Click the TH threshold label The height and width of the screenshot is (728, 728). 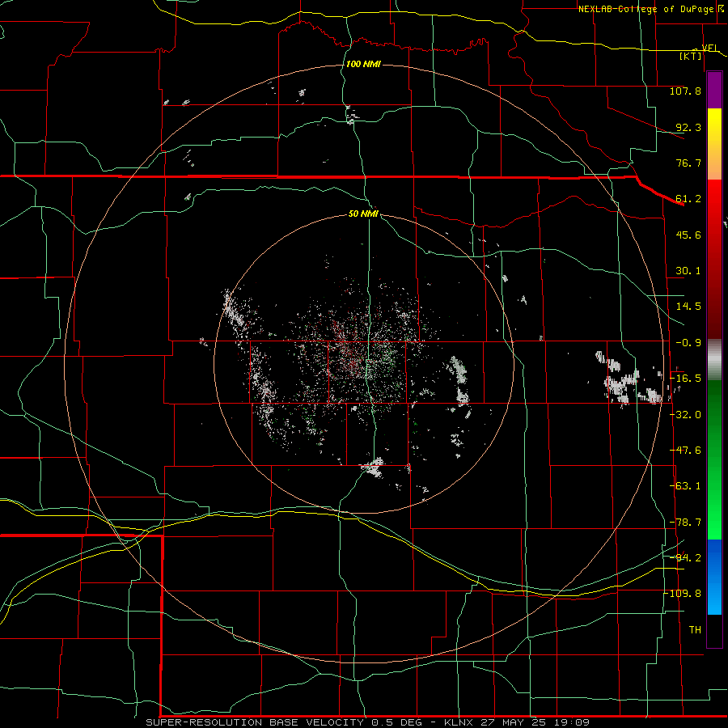tap(695, 630)
